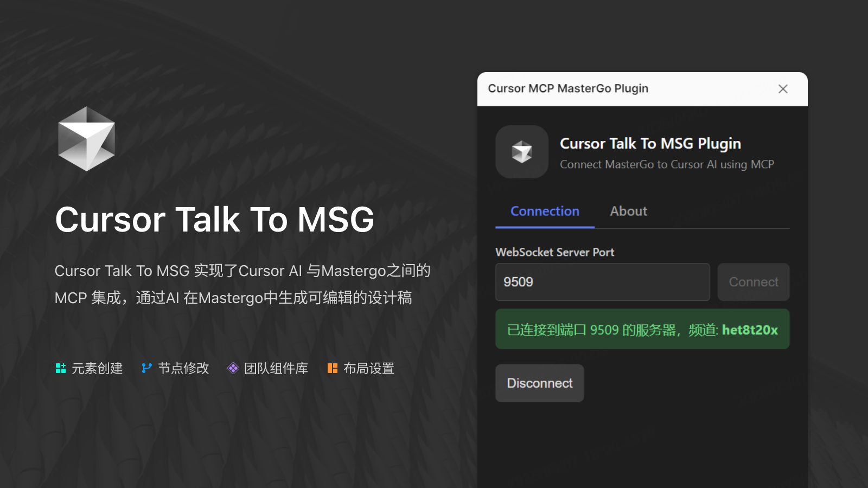Click the green connection status banner
This screenshot has width=868, height=488.
tap(642, 329)
